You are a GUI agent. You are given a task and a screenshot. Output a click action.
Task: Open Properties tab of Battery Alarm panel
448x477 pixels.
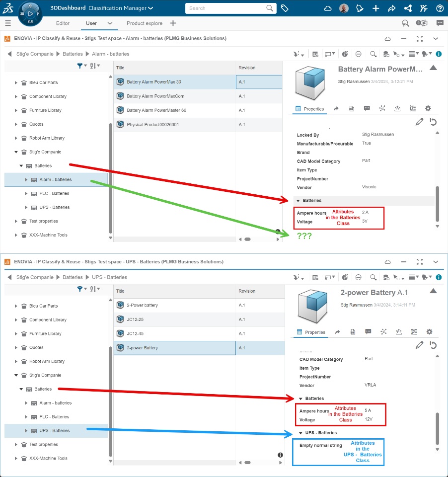click(310, 109)
